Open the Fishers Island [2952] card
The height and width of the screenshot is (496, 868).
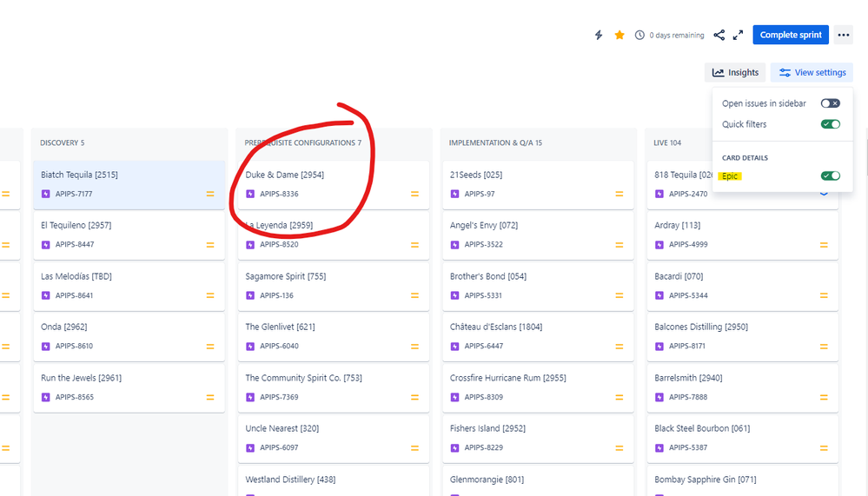538,439
